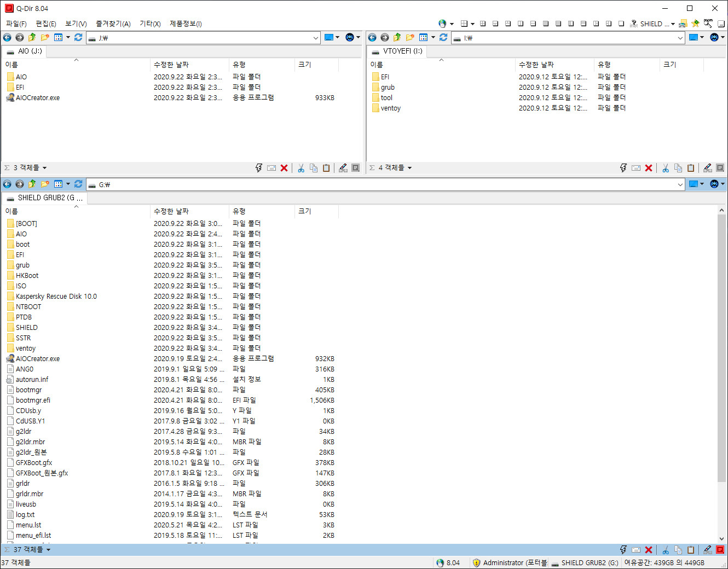Click Administrator status bar entry
728x569 pixels.
pyautogui.click(x=510, y=562)
